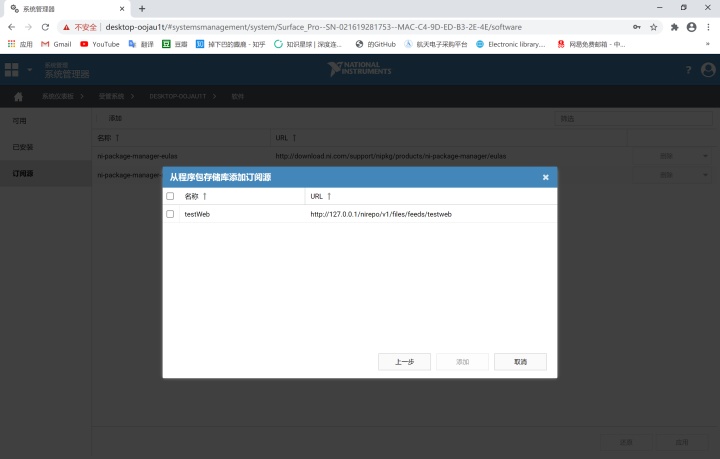The image size is (720, 459).
Task: Open YouTube bookmark
Action: (x=100, y=44)
